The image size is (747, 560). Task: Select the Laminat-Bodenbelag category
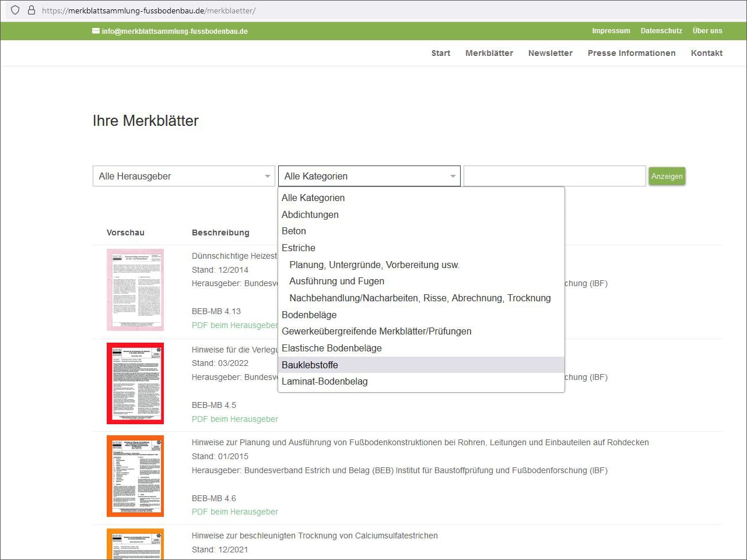(x=421, y=381)
